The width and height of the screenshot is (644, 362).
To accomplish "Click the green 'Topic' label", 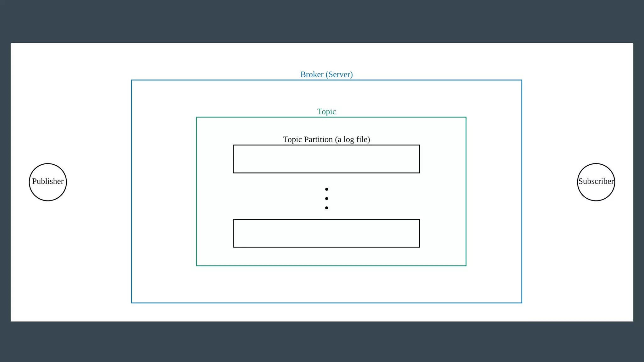I will click(x=326, y=112).
